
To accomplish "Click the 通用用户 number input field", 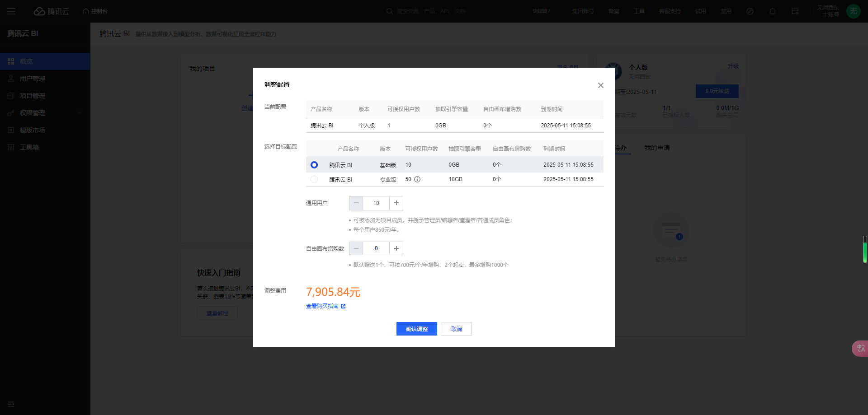I will click(376, 203).
